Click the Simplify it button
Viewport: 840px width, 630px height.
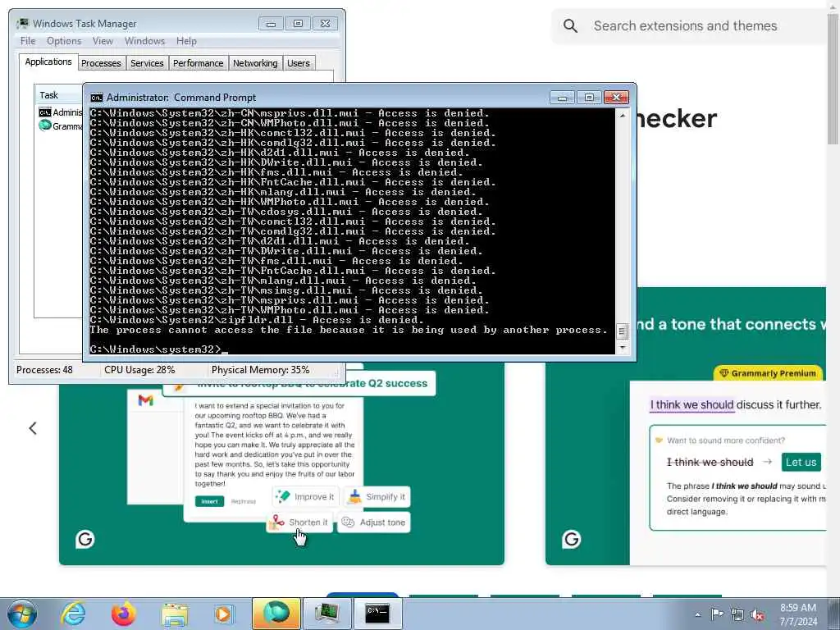pos(377,496)
